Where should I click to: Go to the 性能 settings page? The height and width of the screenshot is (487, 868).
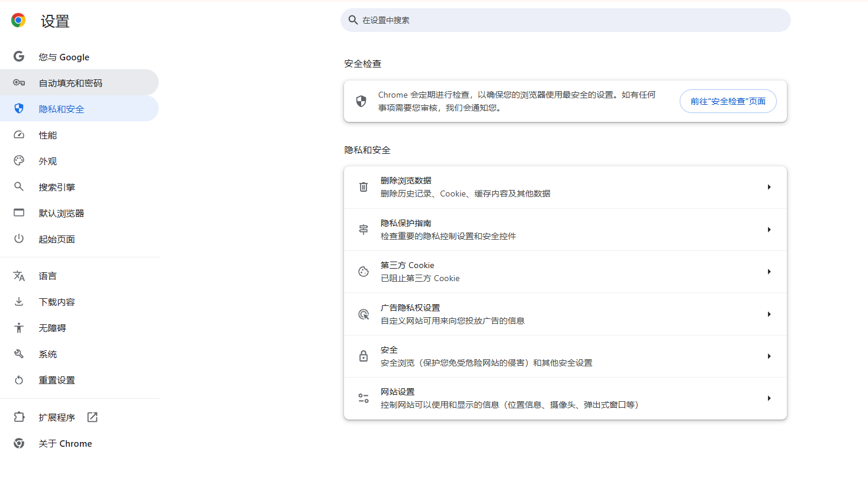click(x=79, y=135)
